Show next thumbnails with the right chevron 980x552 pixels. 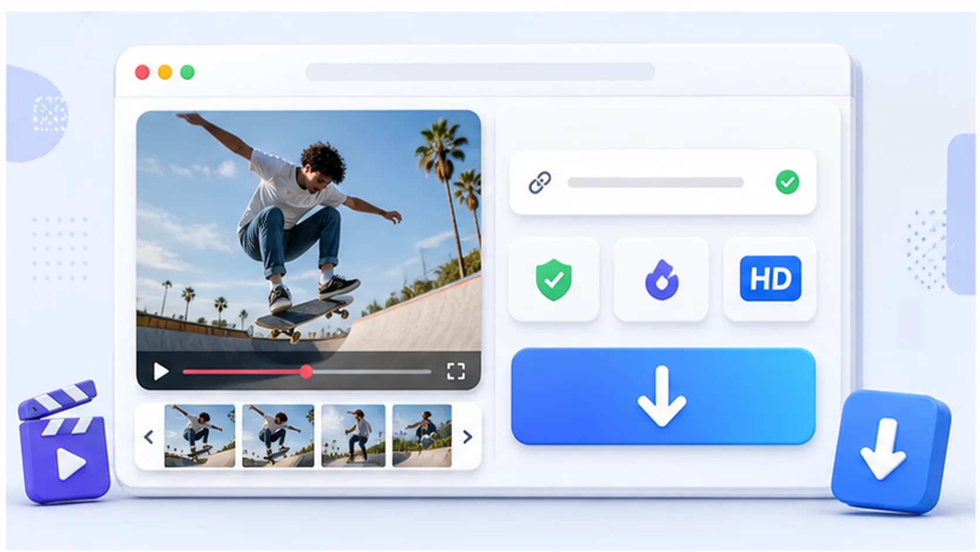tap(467, 436)
